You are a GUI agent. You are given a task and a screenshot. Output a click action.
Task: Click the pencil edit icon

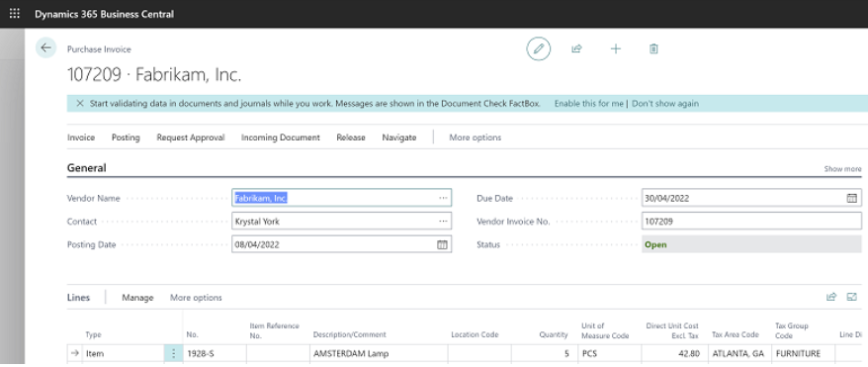538,48
